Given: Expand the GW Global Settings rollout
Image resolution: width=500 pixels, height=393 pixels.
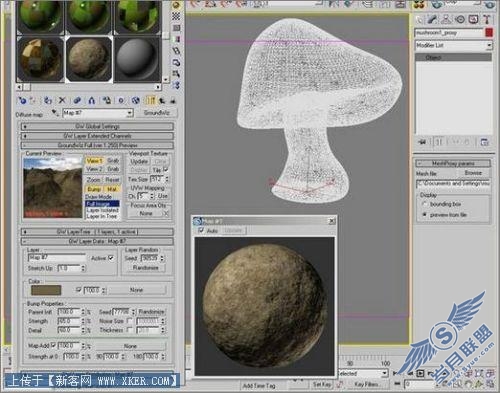Looking at the screenshot, I should [x=97, y=127].
